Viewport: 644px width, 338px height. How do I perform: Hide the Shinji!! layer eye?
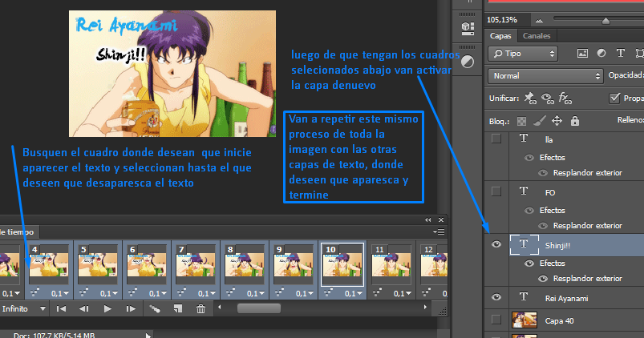[496, 244]
